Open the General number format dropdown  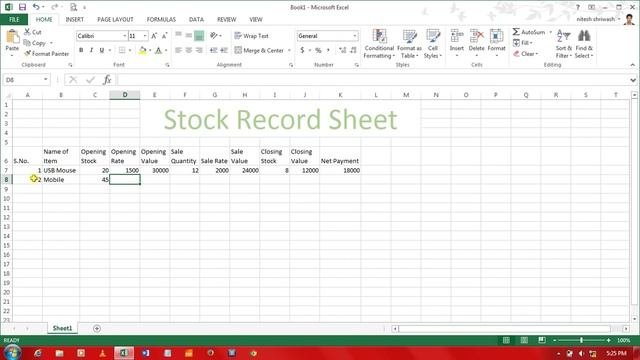click(x=354, y=36)
